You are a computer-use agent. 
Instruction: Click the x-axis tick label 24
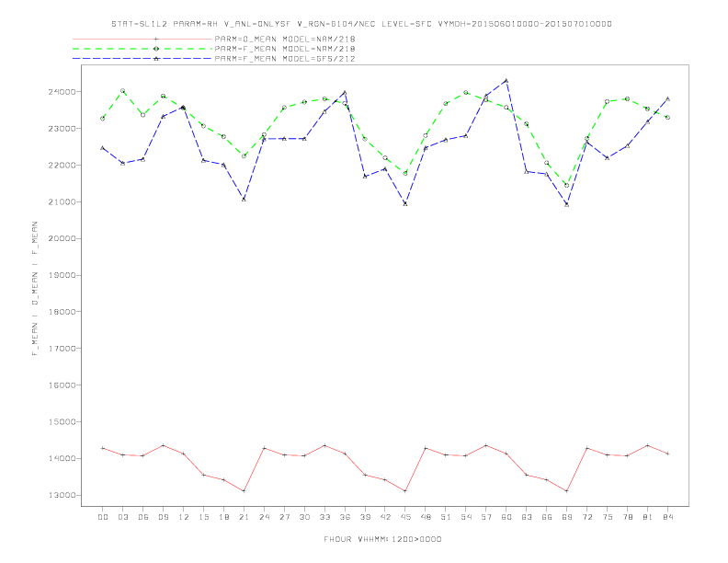[x=264, y=517]
